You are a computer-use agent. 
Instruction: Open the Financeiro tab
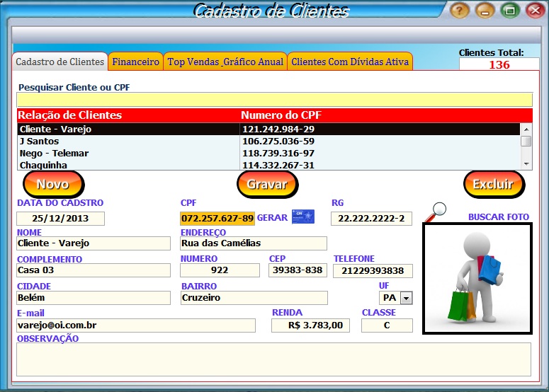135,62
